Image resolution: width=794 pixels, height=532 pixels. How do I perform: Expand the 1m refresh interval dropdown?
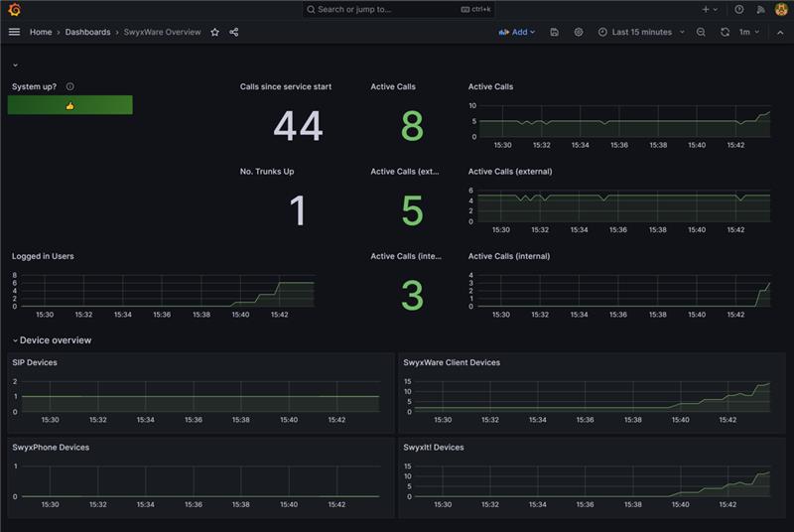pos(750,32)
